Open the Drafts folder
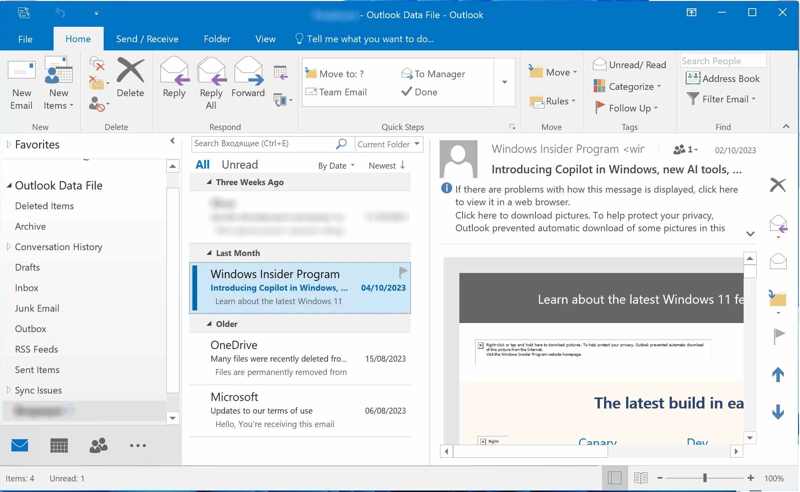This screenshot has height=492, width=800. [x=27, y=267]
